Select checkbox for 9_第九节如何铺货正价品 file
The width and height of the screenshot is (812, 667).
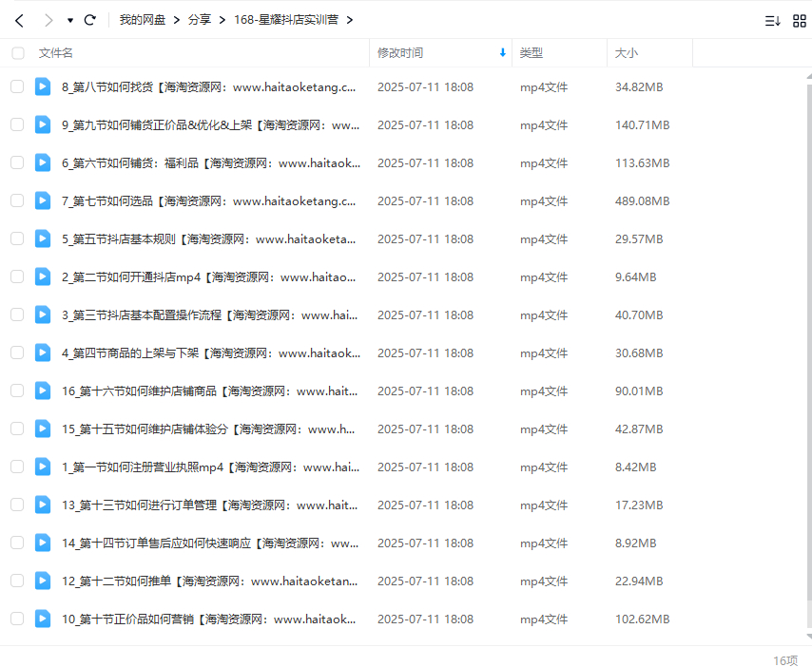(17, 124)
